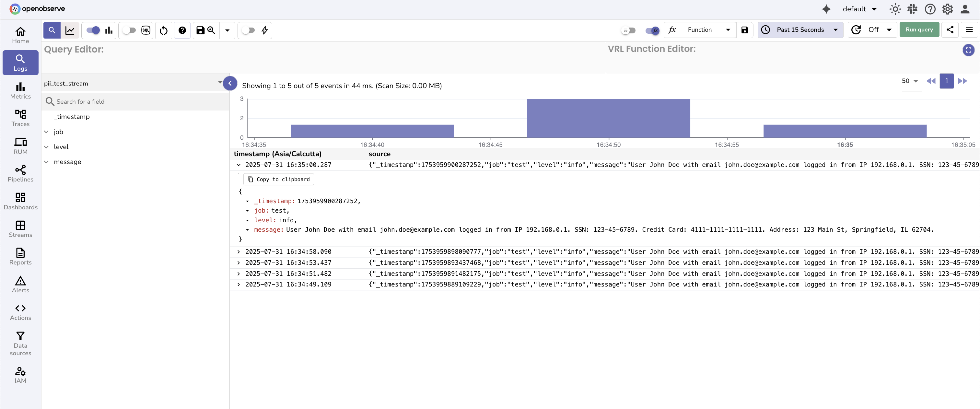Image resolution: width=980 pixels, height=409 pixels.
Task: Toggle the quick mode lightning switch
Action: tap(249, 30)
